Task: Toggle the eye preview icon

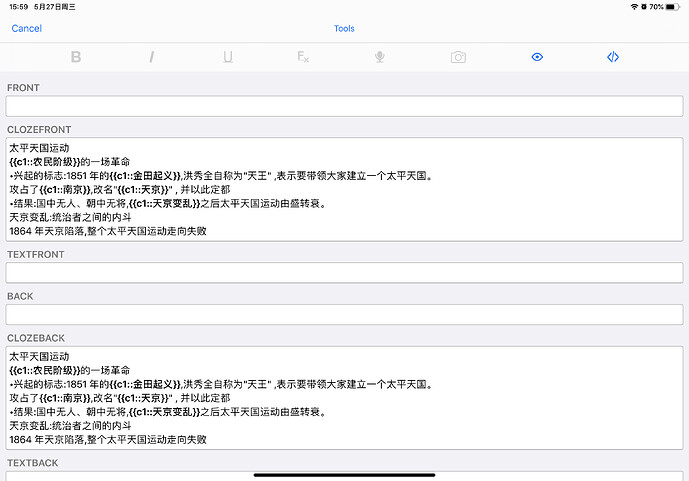Action: (537, 57)
